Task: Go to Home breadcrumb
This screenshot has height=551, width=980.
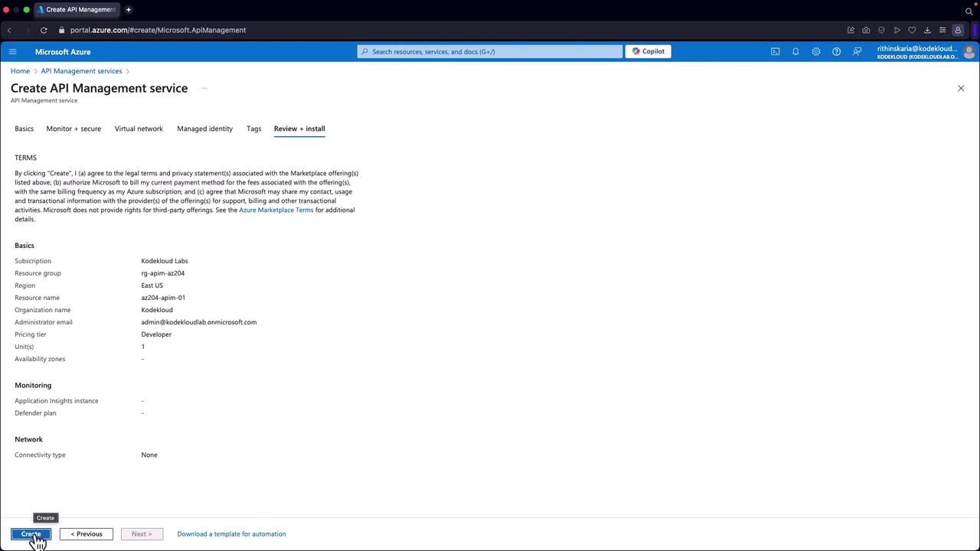Action: 20,71
